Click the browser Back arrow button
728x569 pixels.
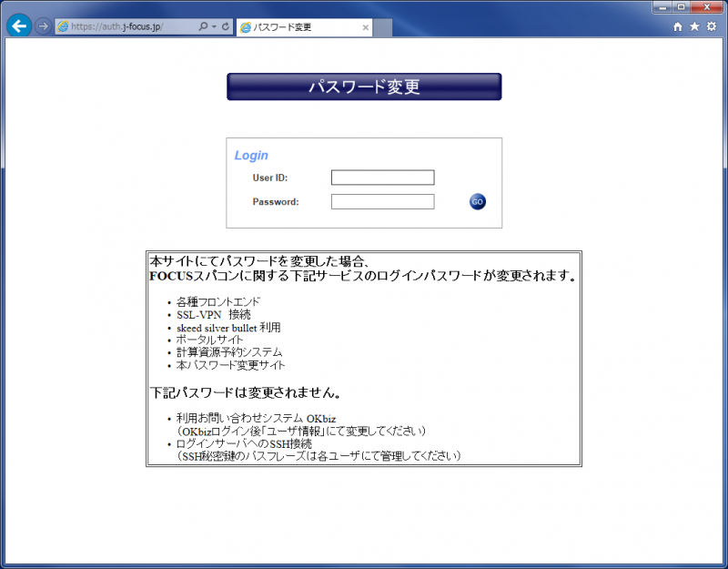point(19,26)
